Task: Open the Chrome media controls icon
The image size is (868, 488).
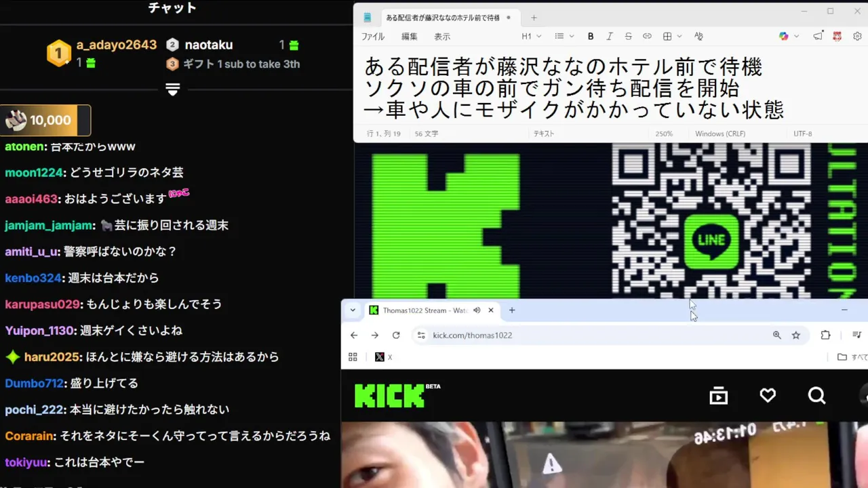Action: [857, 335]
